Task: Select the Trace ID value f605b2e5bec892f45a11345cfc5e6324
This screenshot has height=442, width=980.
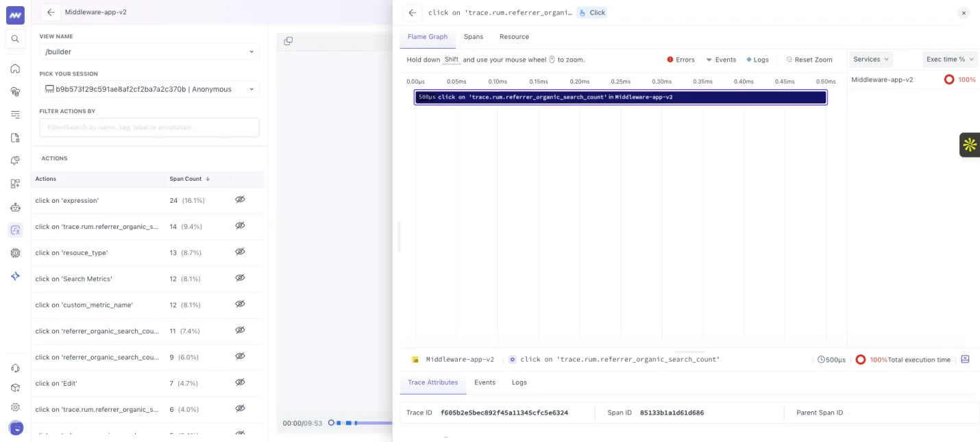Action: point(504,413)
